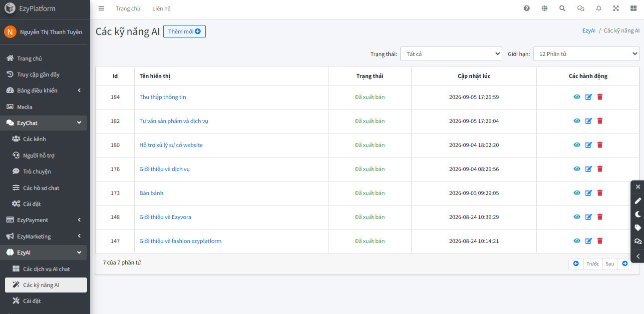This screenshot has width=644, height=314.
Task: Edit the 'Hỗ trợ xử lý sự cố website' skill
Action: [x=589, y=145]
